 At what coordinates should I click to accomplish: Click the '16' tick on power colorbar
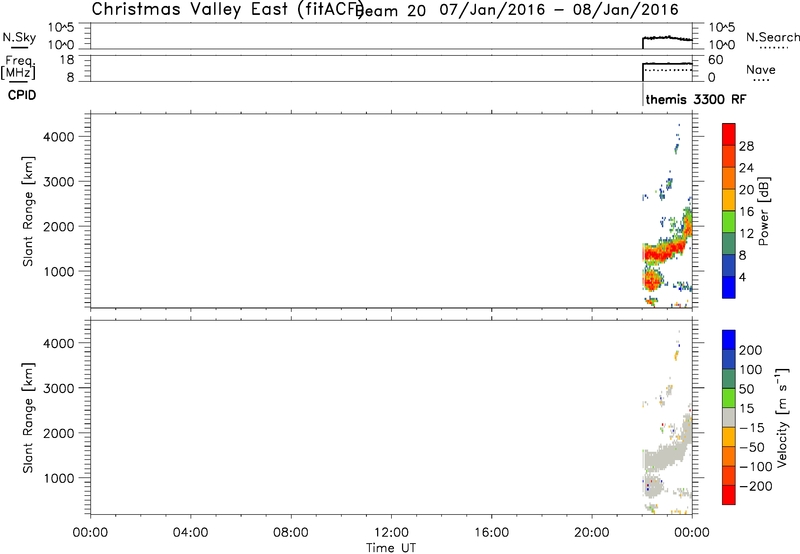click(746, 212)
